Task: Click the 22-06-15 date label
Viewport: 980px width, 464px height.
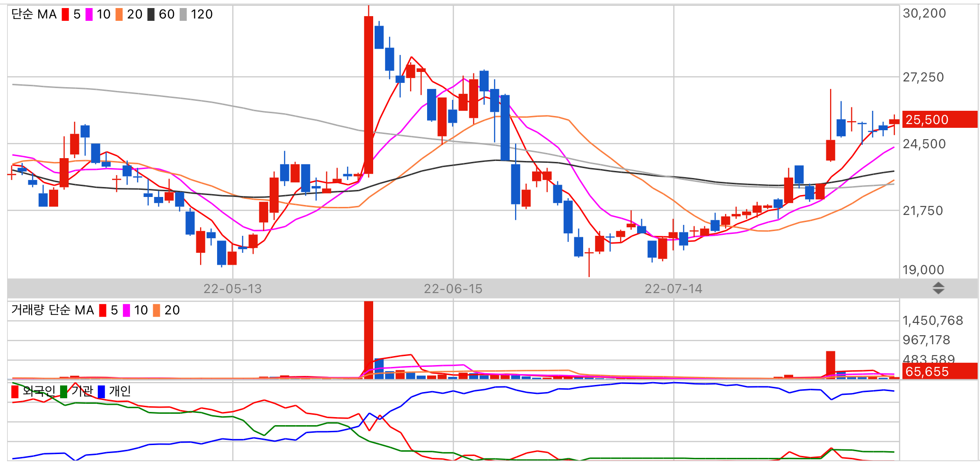Action: [453, 289]
